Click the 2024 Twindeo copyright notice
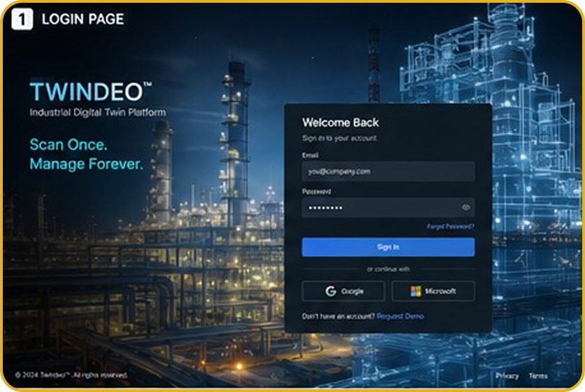This screenshot has height=392, width=585. tap(71, 374)
